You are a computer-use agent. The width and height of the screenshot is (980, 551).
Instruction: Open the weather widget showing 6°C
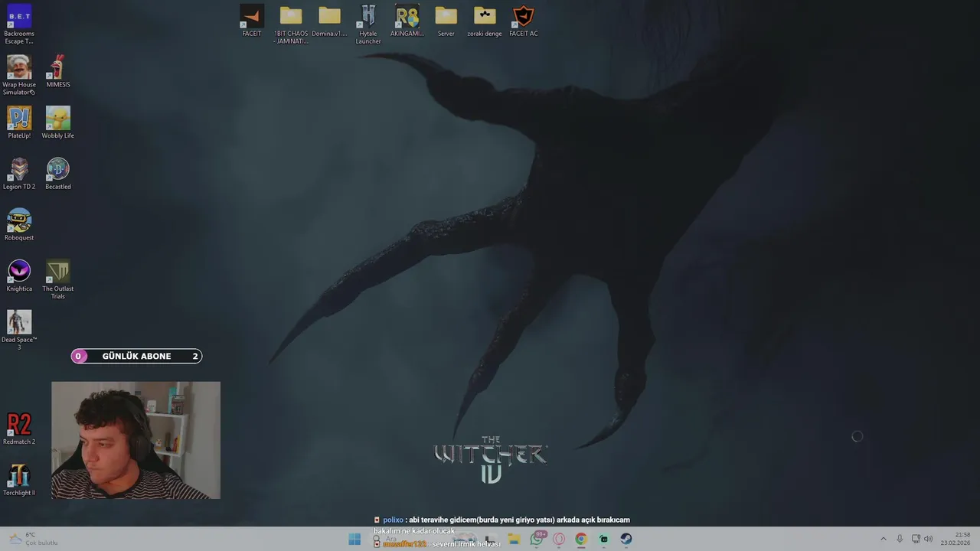pos(32,539)
